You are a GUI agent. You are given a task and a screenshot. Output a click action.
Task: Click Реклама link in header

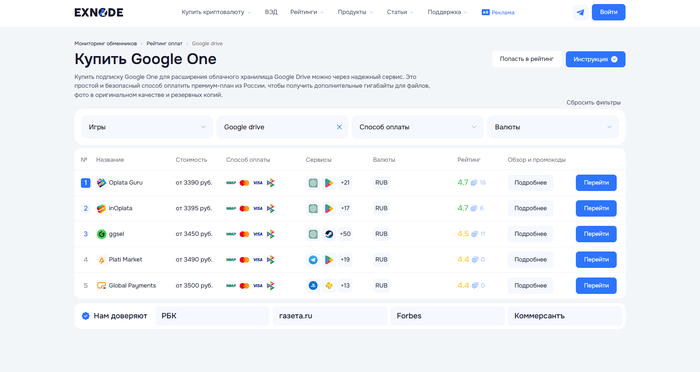(503, 13)
